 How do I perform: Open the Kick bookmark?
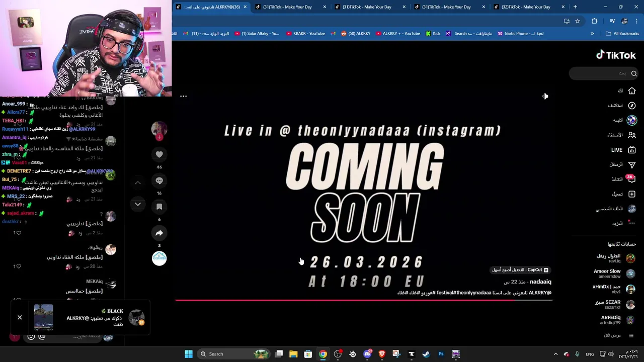pyautogui.click(x=433, y=34)
